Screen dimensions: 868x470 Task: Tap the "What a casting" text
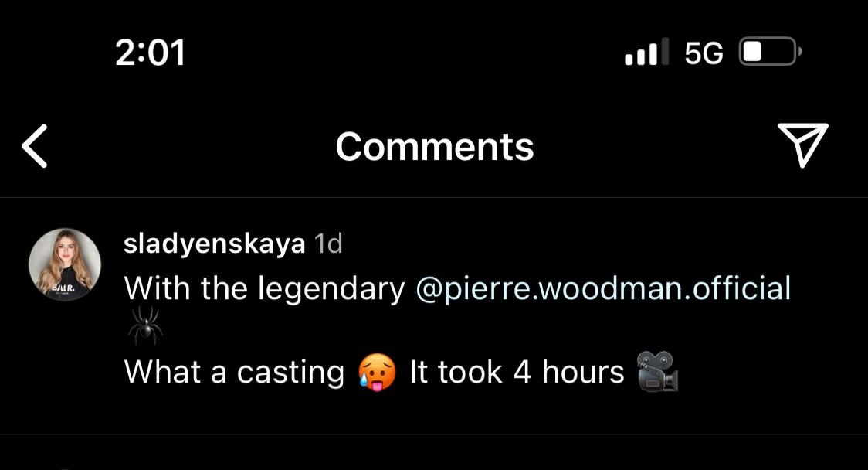pyautogui.click(x=234, y=372)
